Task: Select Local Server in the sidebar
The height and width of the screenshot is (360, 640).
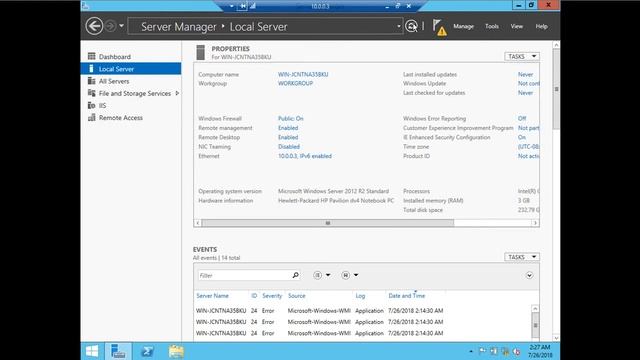Action: click(x=131, y=69)
